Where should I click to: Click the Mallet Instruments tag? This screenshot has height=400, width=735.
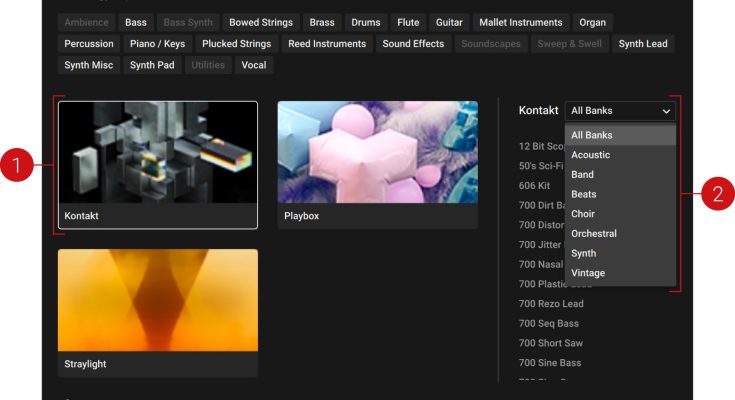tap(519, 22)
